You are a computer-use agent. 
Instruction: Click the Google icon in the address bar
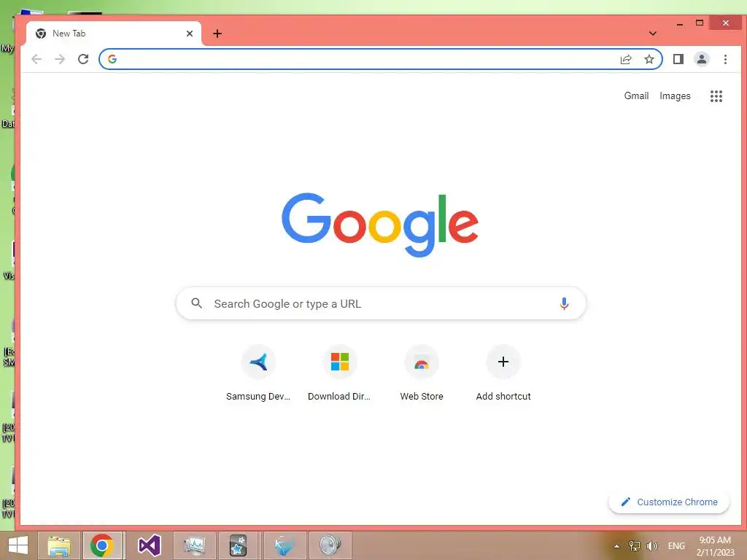pos(112,59)
